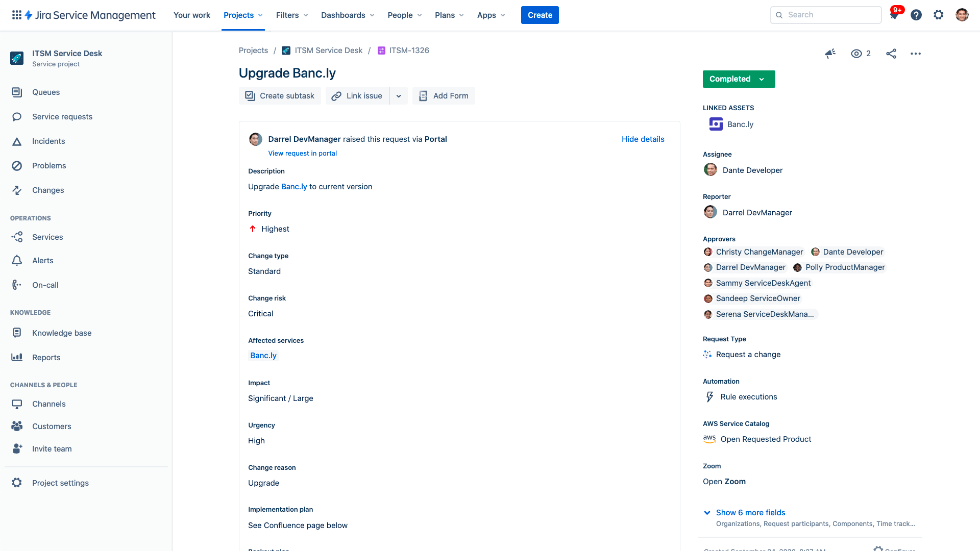Show 6 more fields expander
The width and height of the screenshot is (980, 551).
pos(749,512)
